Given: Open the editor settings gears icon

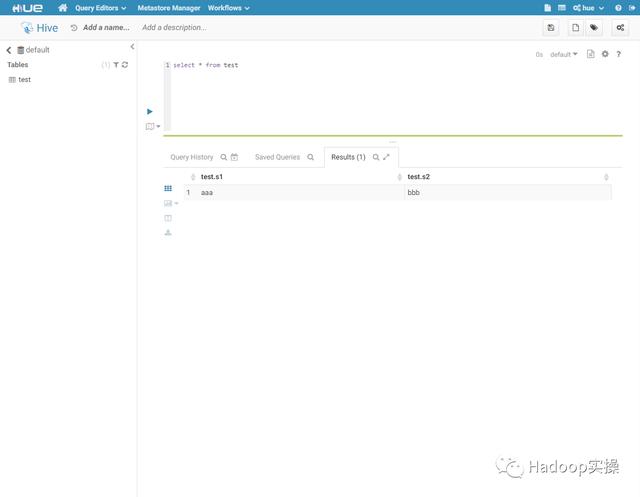Looking at the screenshot, I should (620, 28).
